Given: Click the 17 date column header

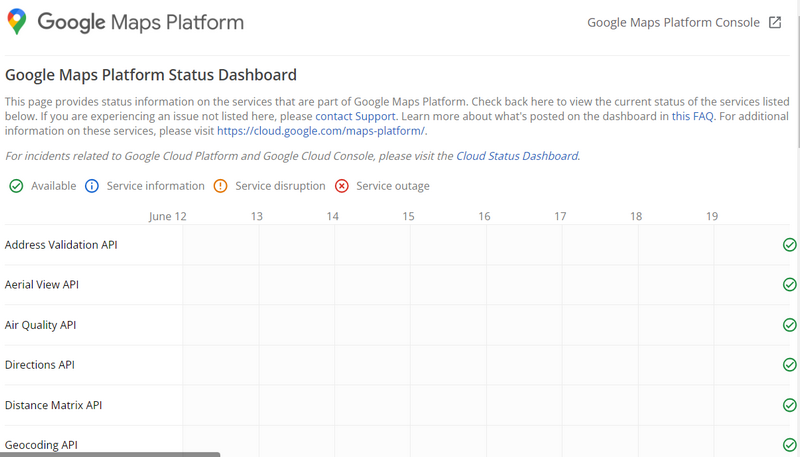Looking at the screenshot, I should pyautogui.click(x=560, y=216).
